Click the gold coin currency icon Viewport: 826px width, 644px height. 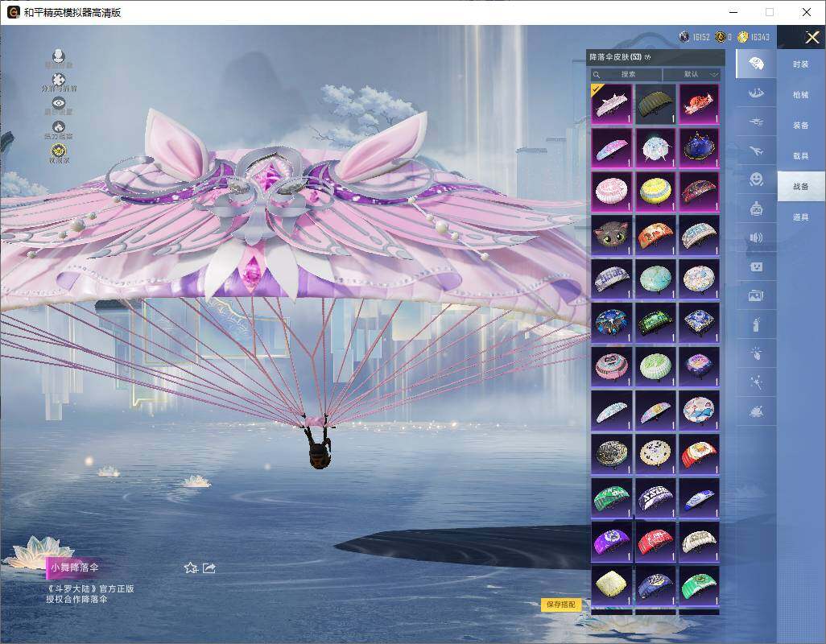[743, 37]
